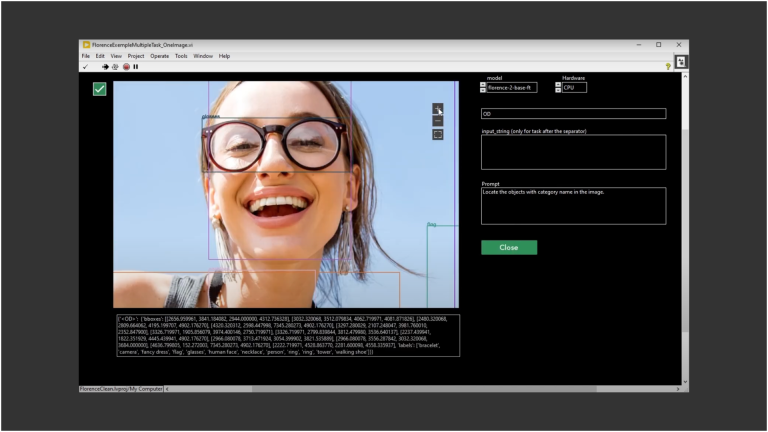768x432 pixels.
Task: Maximize the LabVIEW window
Action: pyautogui.click(x=659, y=45)
